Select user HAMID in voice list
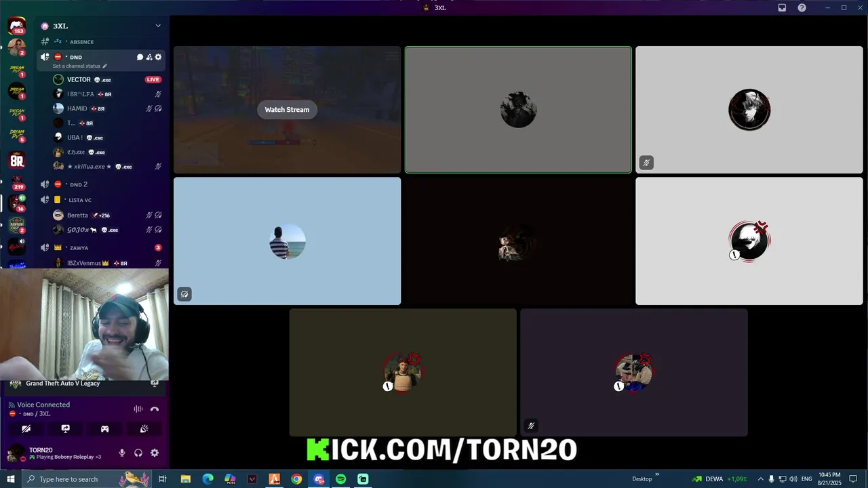The image size is (868, 488). tap(107, 108)
